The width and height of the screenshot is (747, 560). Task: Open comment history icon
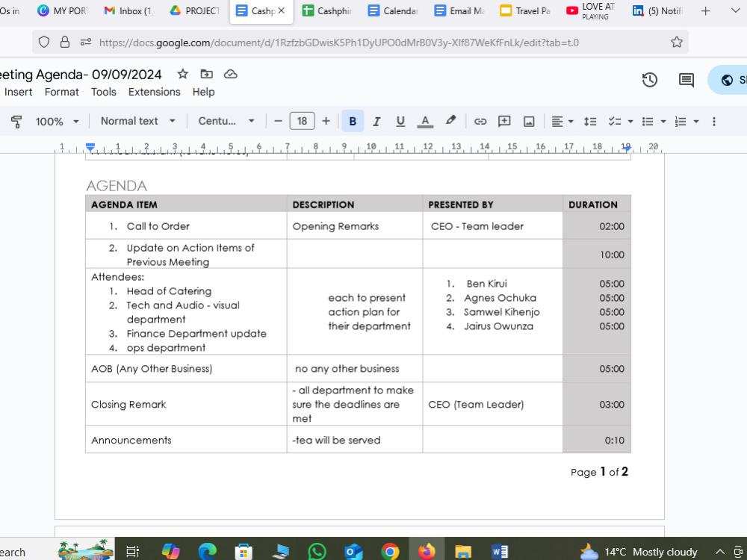click(x=686, y=80)
